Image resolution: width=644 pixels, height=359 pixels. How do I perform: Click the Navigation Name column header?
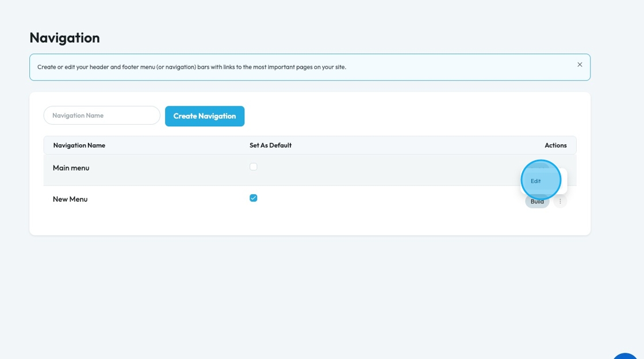[x=79, y=145]
